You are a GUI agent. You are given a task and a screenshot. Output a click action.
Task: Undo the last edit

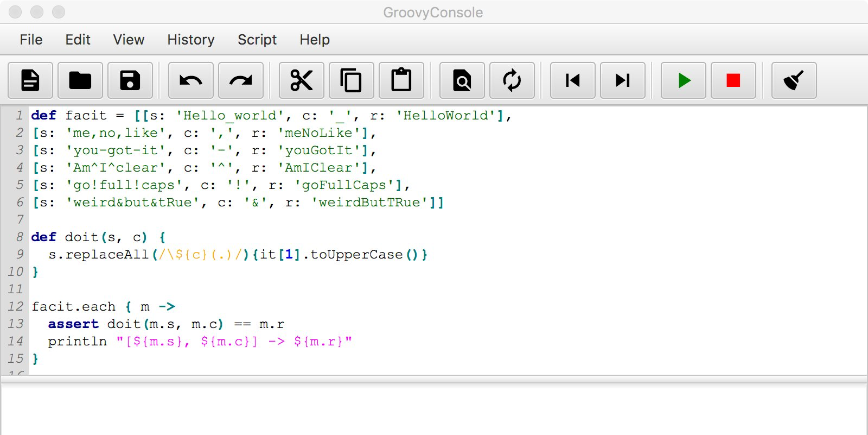click(x=191, y=80)
